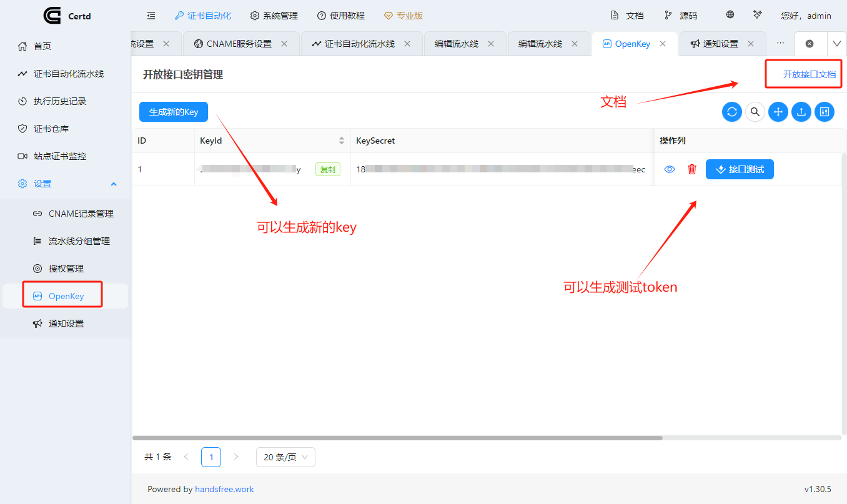Collapse the 设置 sidebar menu group
The image size is (847, 504).
click(x=113, y=184)
